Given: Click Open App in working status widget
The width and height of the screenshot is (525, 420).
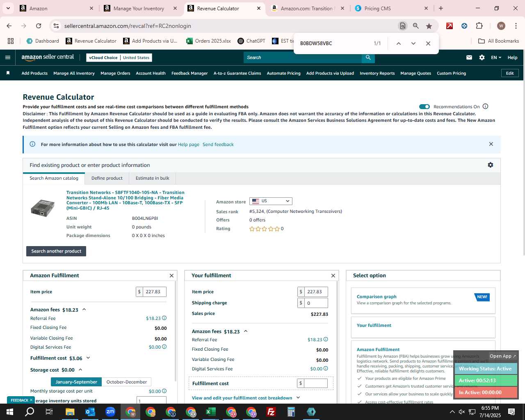Looking at the screenshot, I should [503, 356].
